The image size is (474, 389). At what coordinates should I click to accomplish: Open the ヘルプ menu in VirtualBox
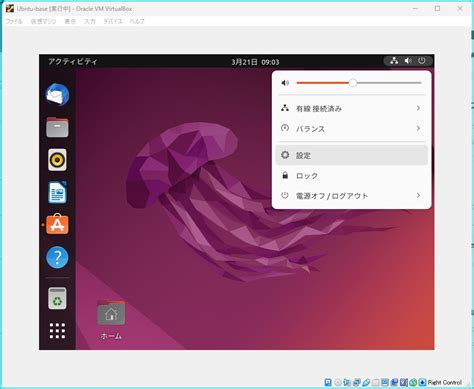point(137,21)
